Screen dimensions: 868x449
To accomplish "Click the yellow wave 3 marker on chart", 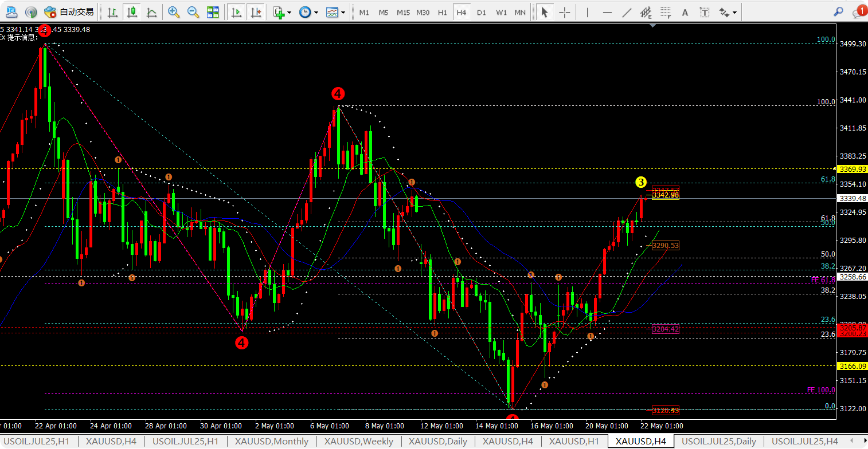I will tap(641, 182).
